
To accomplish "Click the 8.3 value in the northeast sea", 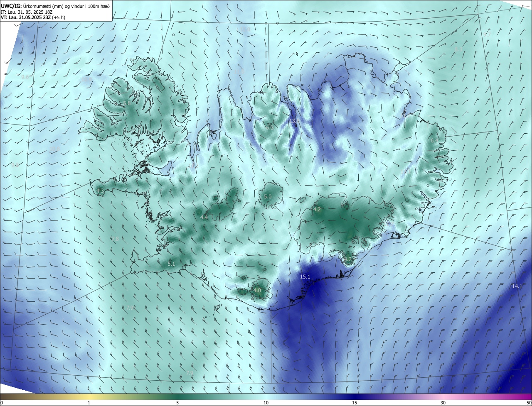I will tap(458, 49).
